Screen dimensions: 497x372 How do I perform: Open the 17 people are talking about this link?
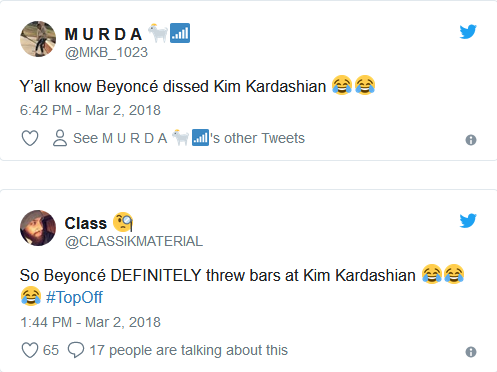tap(189, 350)
